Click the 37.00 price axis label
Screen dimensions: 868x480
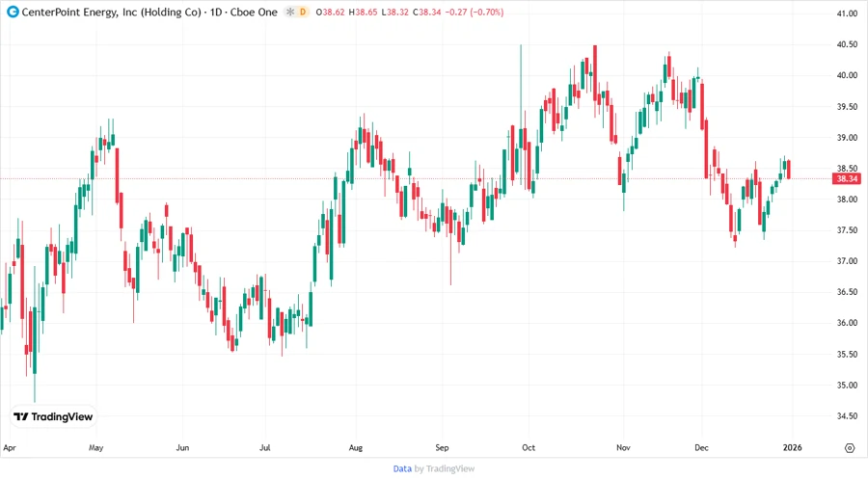coord(847,261)
